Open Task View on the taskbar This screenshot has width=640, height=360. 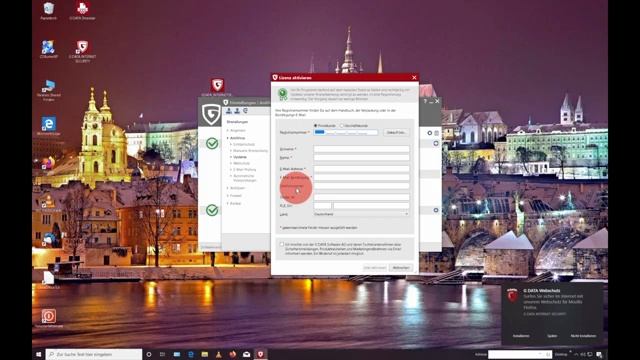[x=162, y=354]
